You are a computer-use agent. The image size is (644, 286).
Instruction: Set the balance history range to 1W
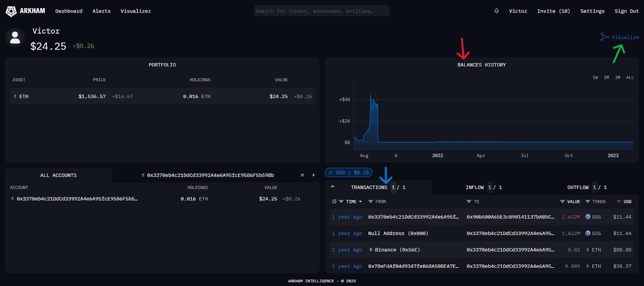(595, 77)
